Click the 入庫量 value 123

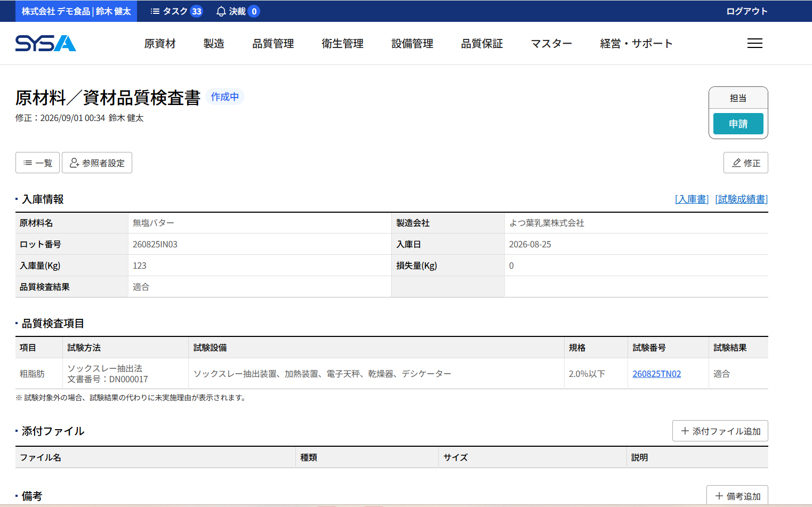coord(140,265)
